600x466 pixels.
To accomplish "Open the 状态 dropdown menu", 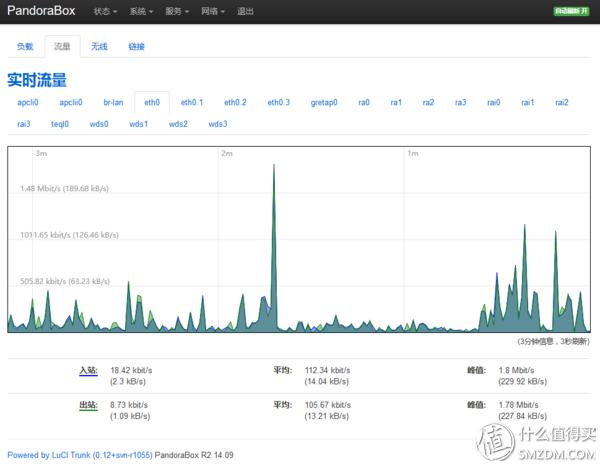I will (x=105, y=11).
